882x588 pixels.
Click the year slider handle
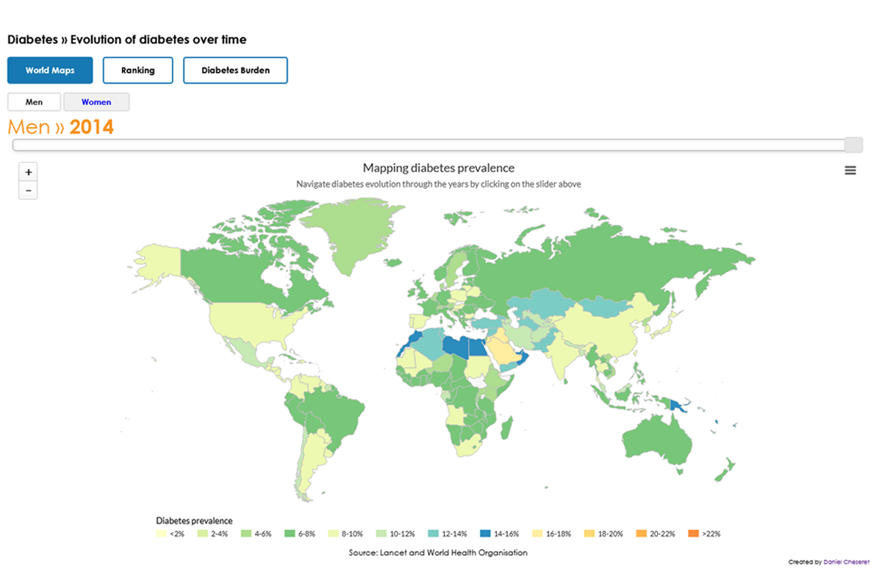click(x=853, y=144)
